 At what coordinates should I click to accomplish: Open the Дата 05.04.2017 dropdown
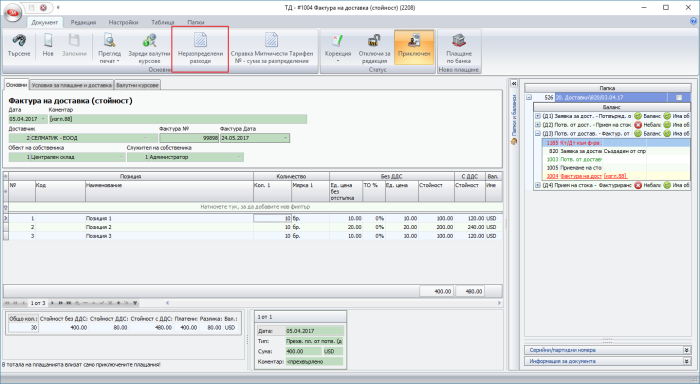coord(43,119)
